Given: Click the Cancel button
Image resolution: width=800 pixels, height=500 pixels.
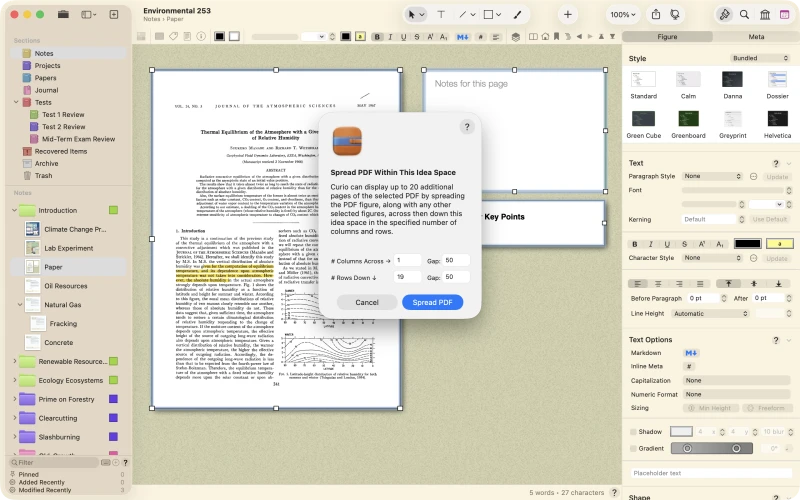Looking at the screenshot, I should (x=367, y=302).
